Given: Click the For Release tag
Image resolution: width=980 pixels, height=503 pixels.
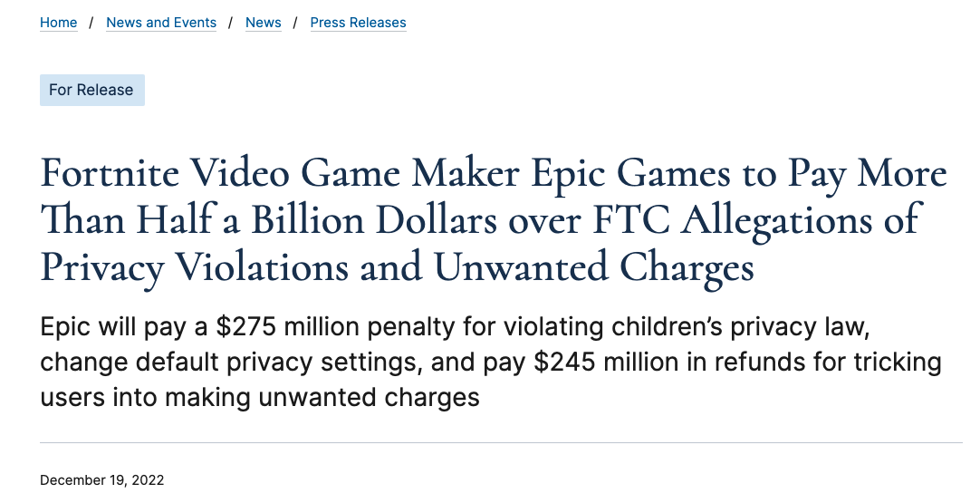Looking at the screenshot, I should 91,90.
